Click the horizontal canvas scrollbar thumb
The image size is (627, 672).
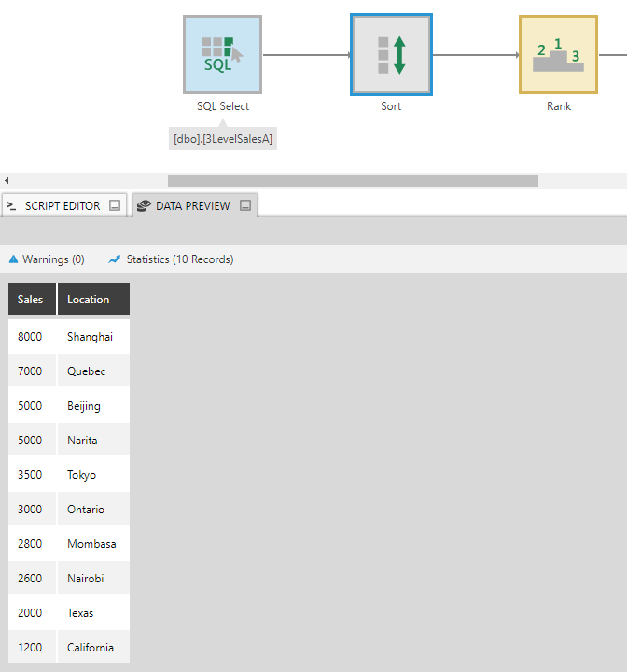click(353, 180)
